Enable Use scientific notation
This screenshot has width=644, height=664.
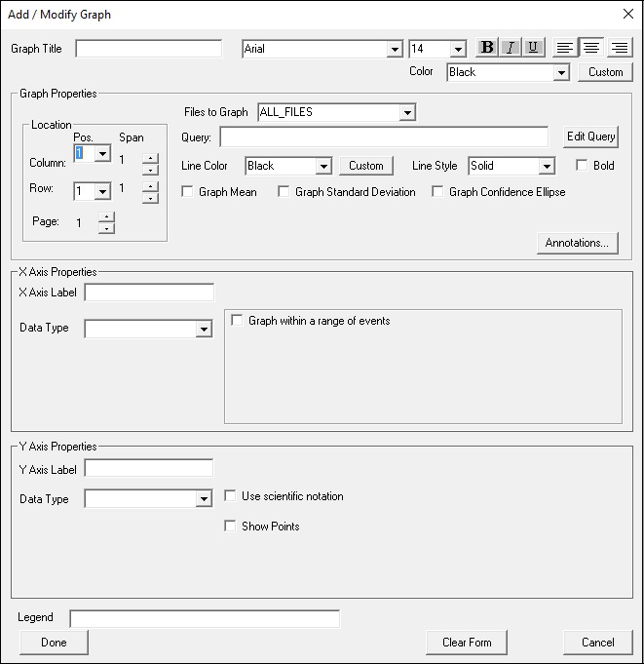click(230, 496)
